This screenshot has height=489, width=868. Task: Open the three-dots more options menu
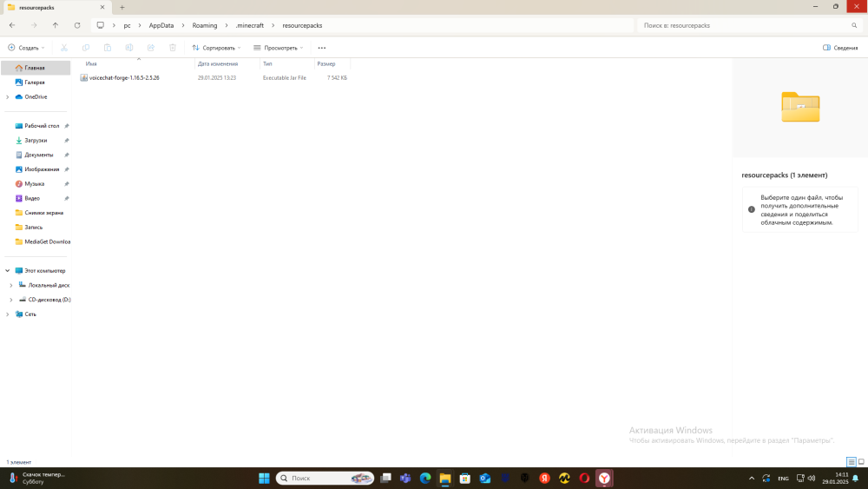322,48
